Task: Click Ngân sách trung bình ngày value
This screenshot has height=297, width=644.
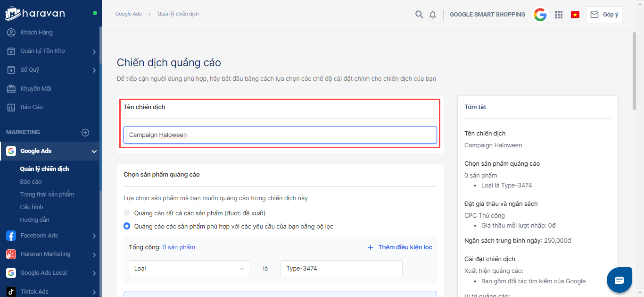Action: coord(558,241)
